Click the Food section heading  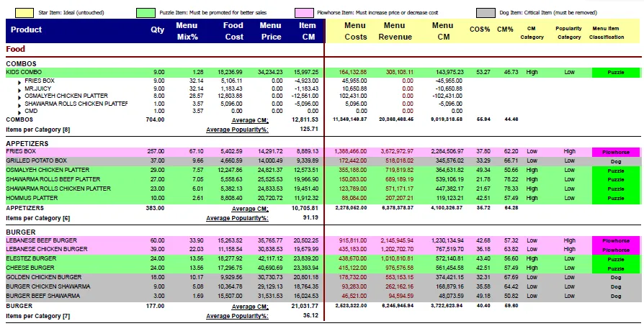(x=16, y=49)
